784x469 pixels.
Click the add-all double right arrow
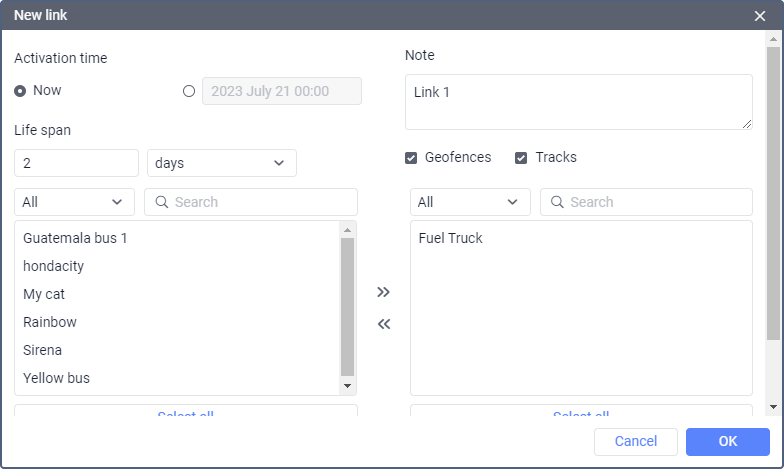coord(383,292)
